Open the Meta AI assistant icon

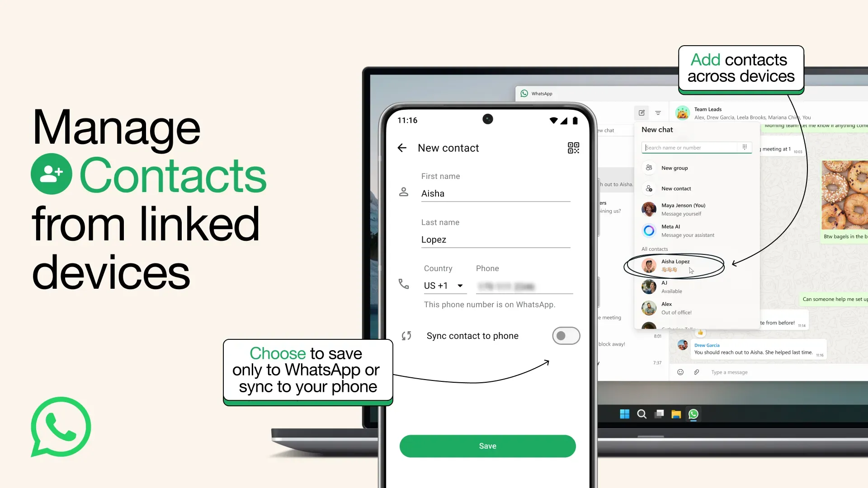(649, 230)
